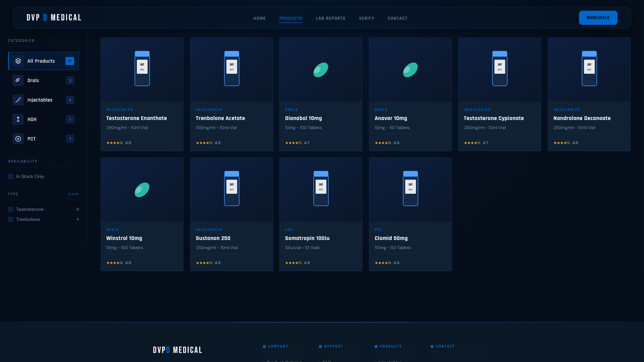
Task: Click the '100mg/ml – 10ml Vial' description
Action: [x=216, y=128]
